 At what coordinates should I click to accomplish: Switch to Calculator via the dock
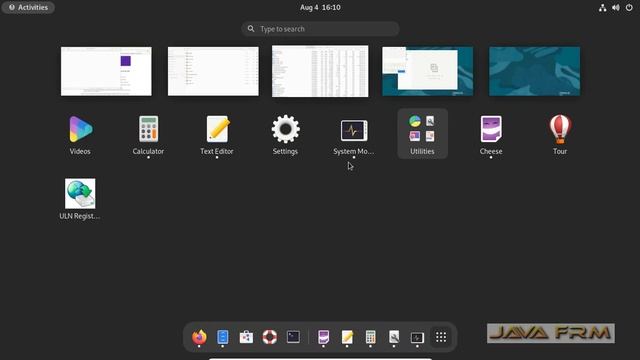click(x=370, y=337)
